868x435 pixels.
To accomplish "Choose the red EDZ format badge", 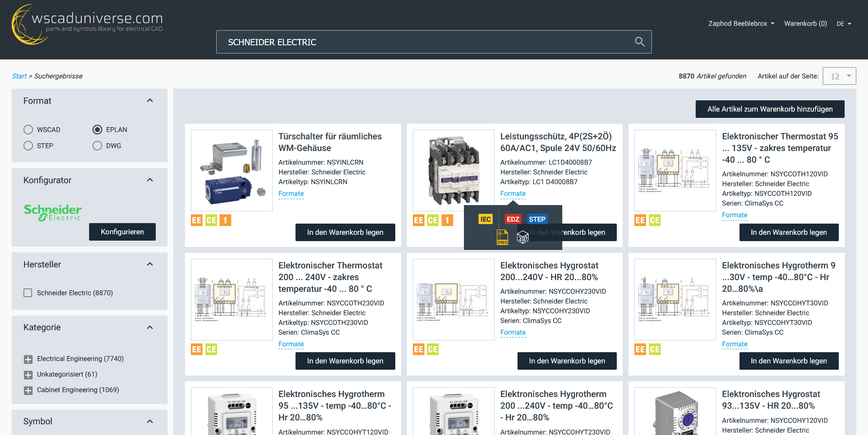I will click(513, 219).
